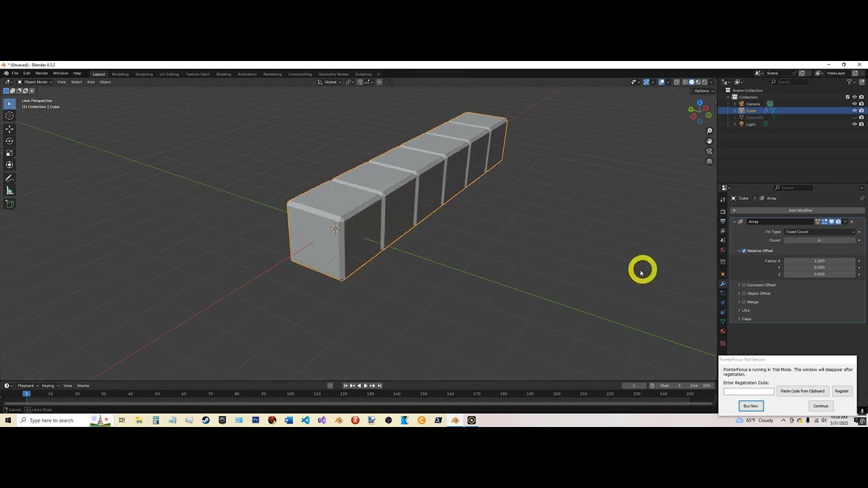
Task: Activate the Move tool
Action: 9,129
